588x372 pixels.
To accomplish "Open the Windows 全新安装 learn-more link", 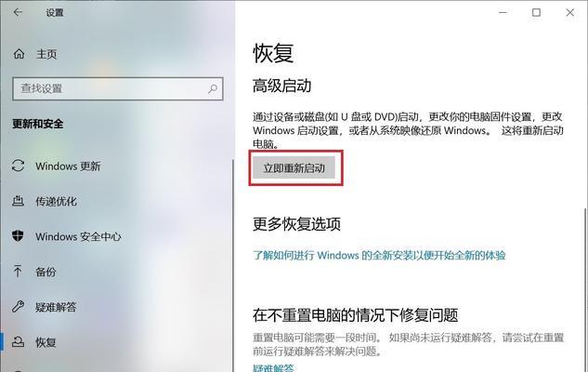I will click(x=379, y=255).
